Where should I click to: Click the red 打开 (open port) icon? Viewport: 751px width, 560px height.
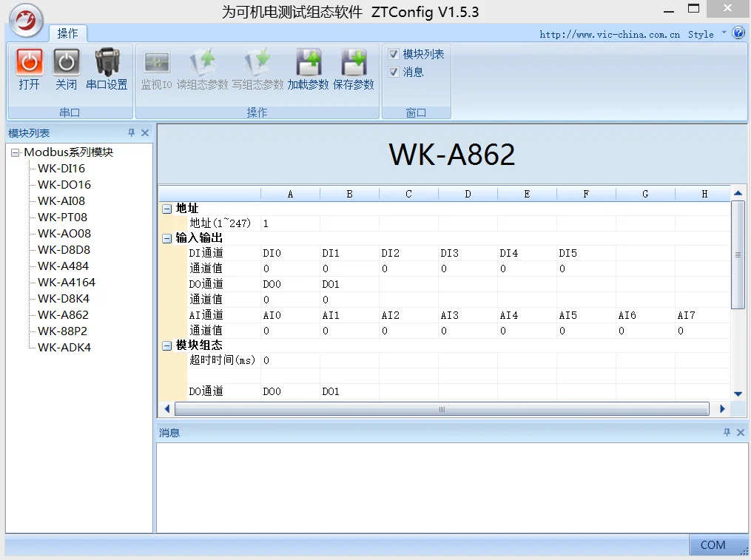(29, 62)
